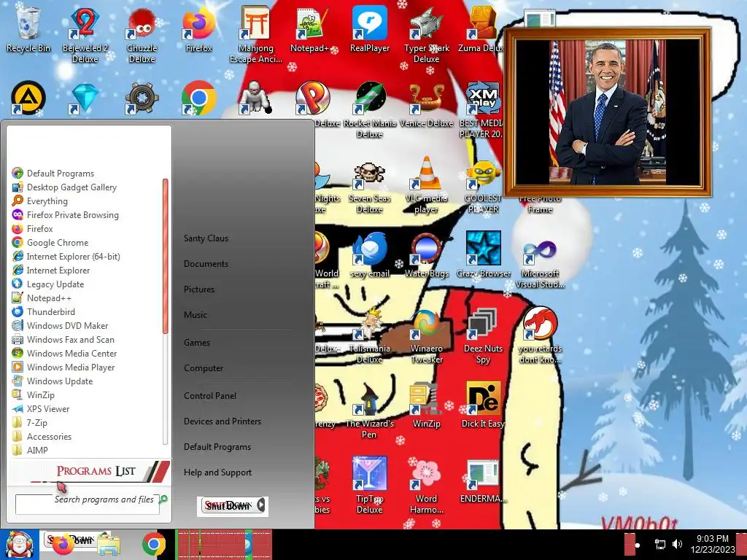Launch XPS Viewer from programs list

[x=47, y=408]
